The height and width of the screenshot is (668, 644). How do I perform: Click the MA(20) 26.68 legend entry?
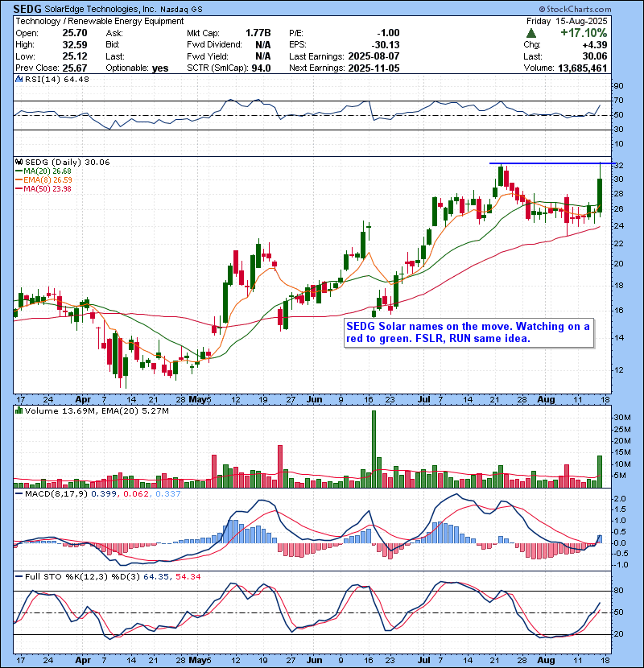point(43,171)
